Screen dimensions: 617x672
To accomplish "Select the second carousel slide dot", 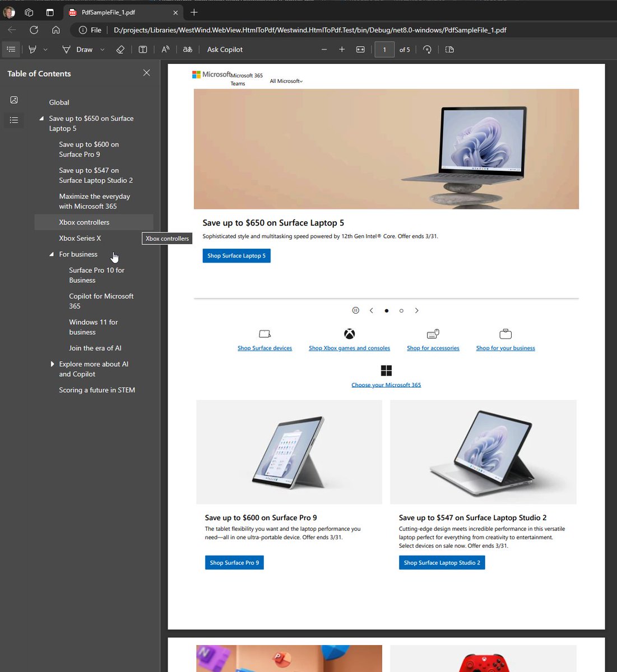I will point(401,311).
